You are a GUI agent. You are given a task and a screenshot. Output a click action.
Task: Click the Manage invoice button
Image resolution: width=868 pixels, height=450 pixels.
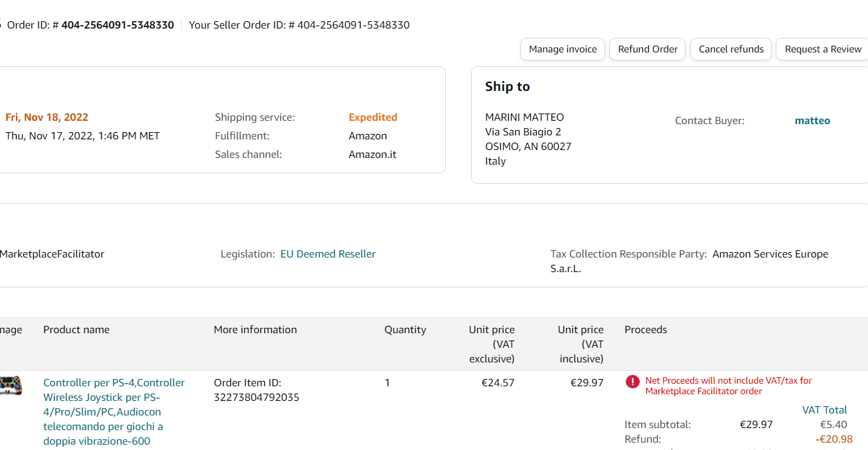(x=563, y=49)
